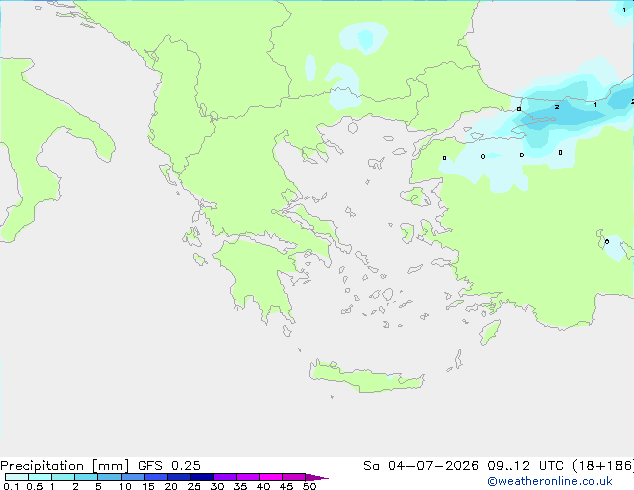
Task: Select the 10–15 mm legend color swatch
Action: [133, 477]
